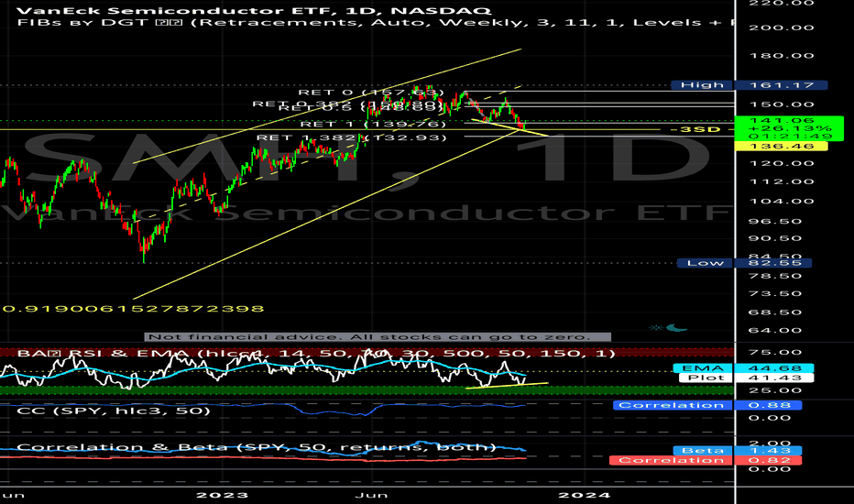
Task: Click the upper yellow channel trendline
Action: [327, 106]
